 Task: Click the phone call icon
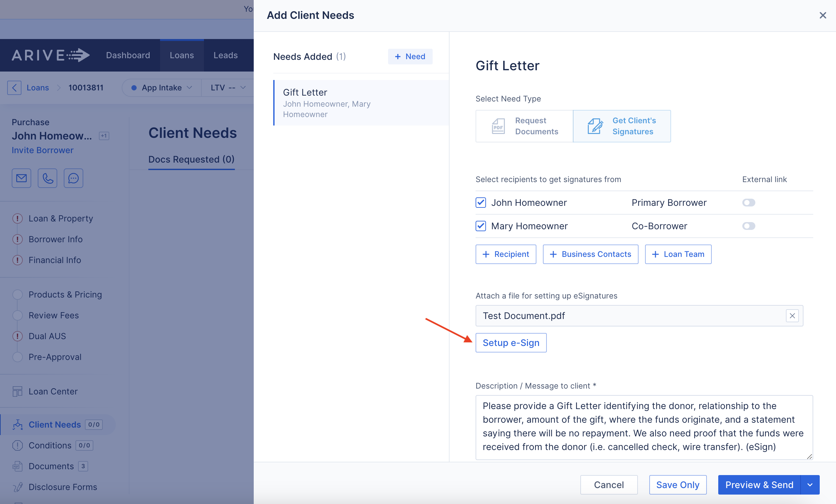47,178
